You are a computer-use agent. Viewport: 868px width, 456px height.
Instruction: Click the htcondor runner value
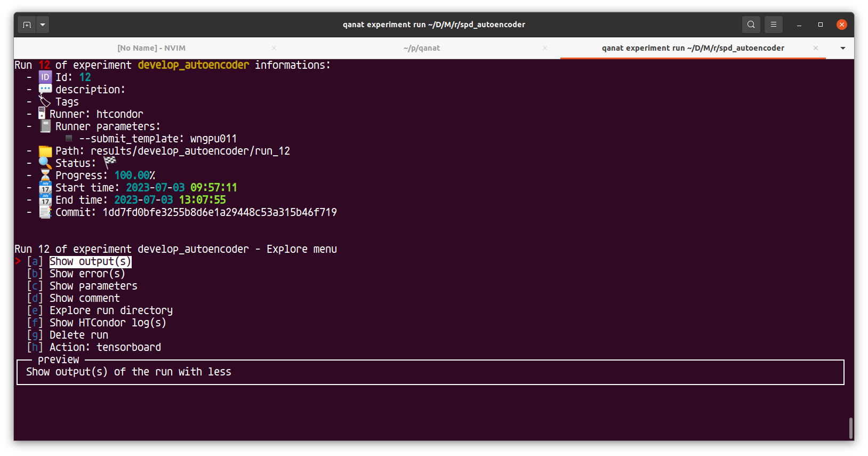(120, 114)
